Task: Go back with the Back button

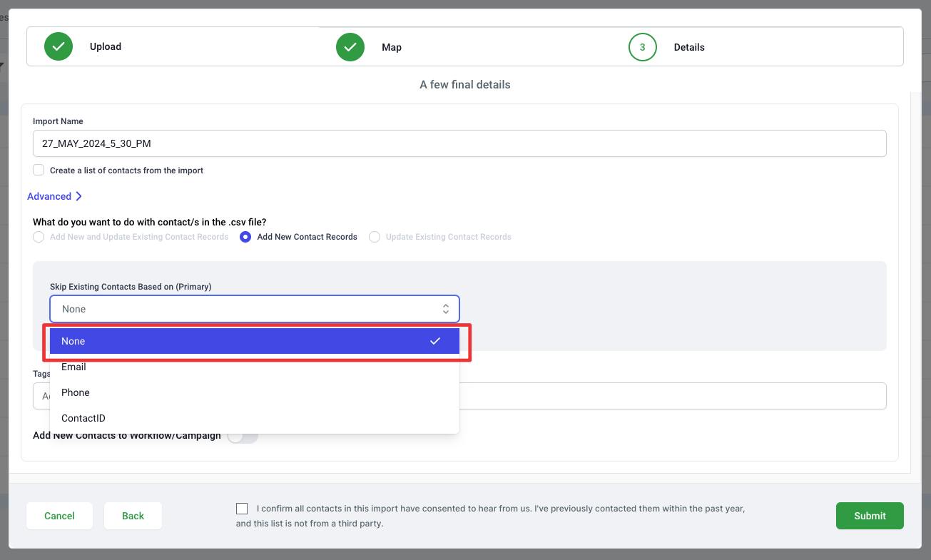Action: coord(133,516)
